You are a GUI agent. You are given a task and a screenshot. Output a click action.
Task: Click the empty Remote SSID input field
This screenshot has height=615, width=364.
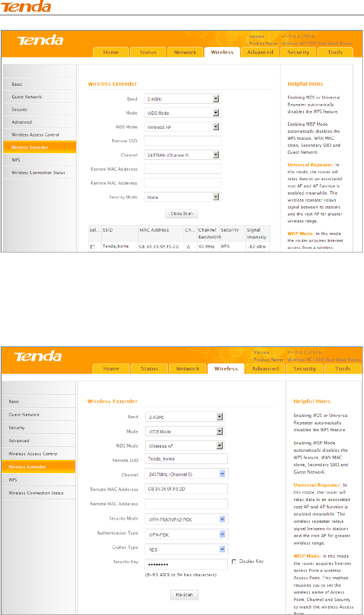click(x=183, y=141)
